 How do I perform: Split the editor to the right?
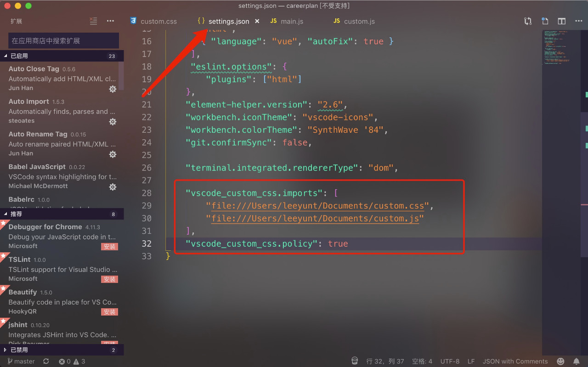[x=561, y=21]
